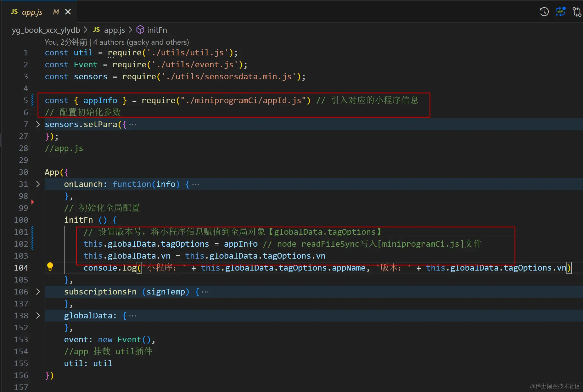Click the ellipsis after onLaunch function
The width and height of the screenshot is (583, 392).
coord(195,184)
